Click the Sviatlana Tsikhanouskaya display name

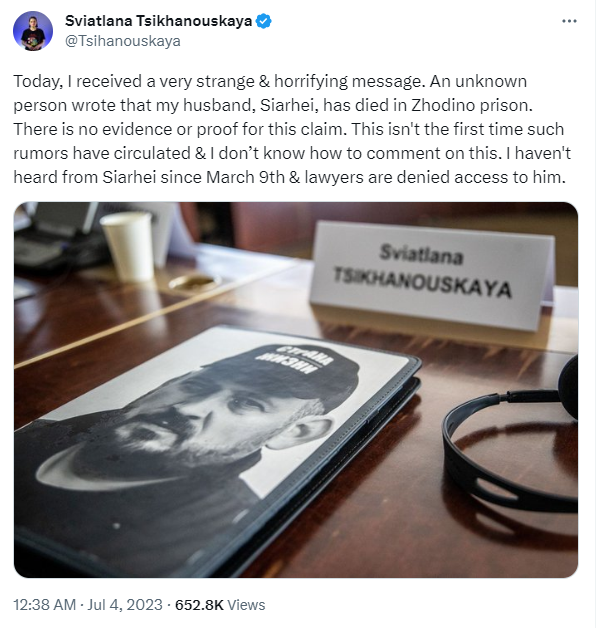click(x=159, y=21)
